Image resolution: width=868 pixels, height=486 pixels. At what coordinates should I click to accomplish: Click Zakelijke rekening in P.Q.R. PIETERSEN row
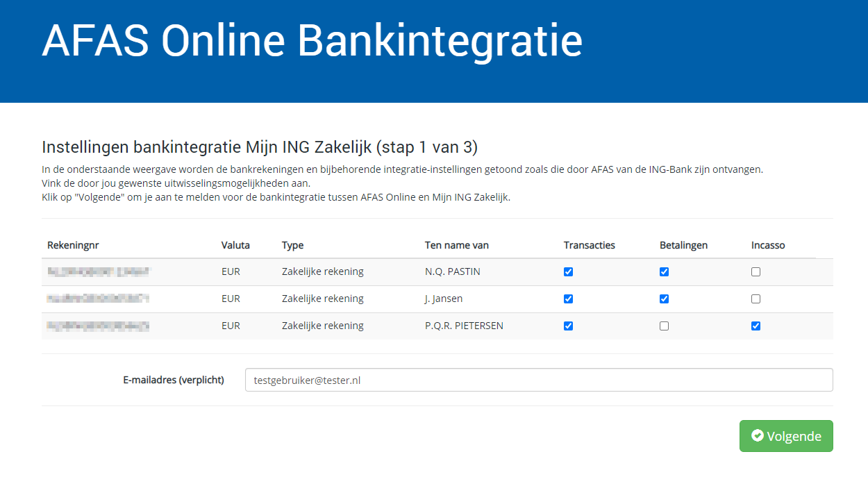[323, 326]
